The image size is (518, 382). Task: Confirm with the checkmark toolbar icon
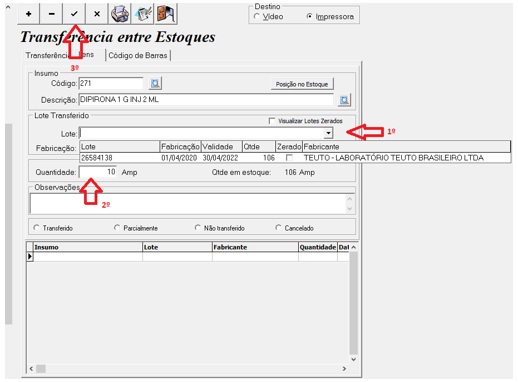click(74, 14)
